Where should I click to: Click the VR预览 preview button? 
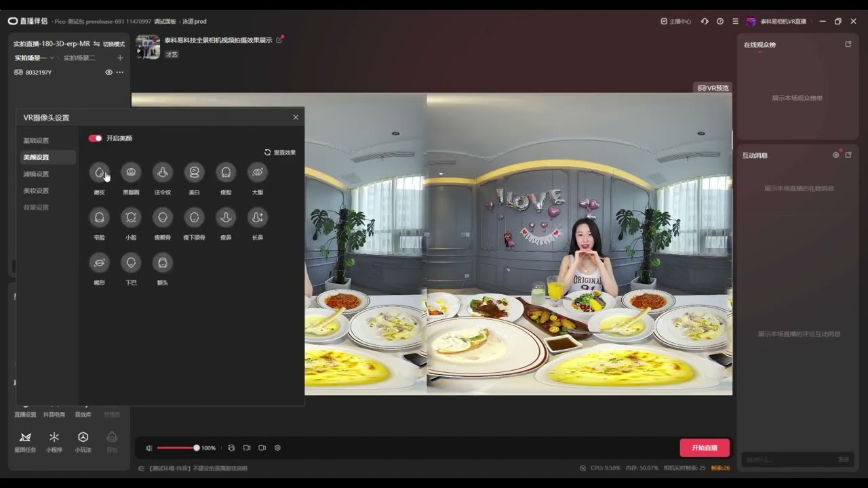[713, 88]
